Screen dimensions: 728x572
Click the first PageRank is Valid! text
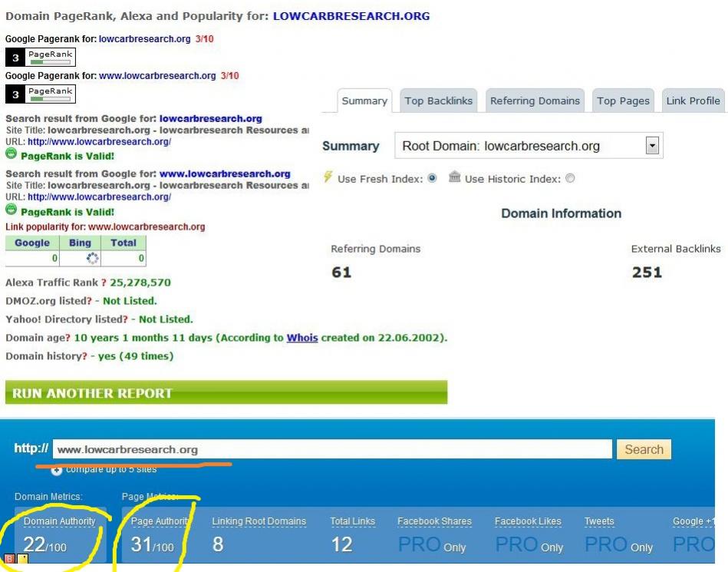point(68,156)
